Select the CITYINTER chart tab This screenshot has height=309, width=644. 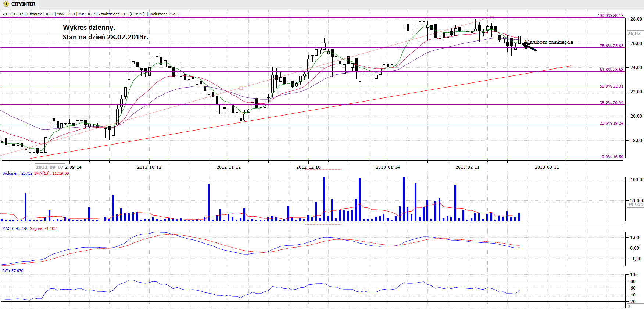[19, 4]
